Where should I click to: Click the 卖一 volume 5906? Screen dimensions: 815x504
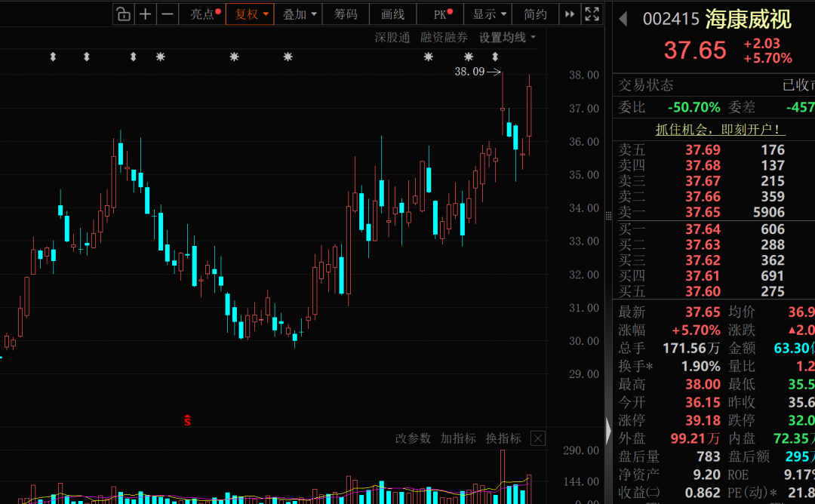point(769,212)
